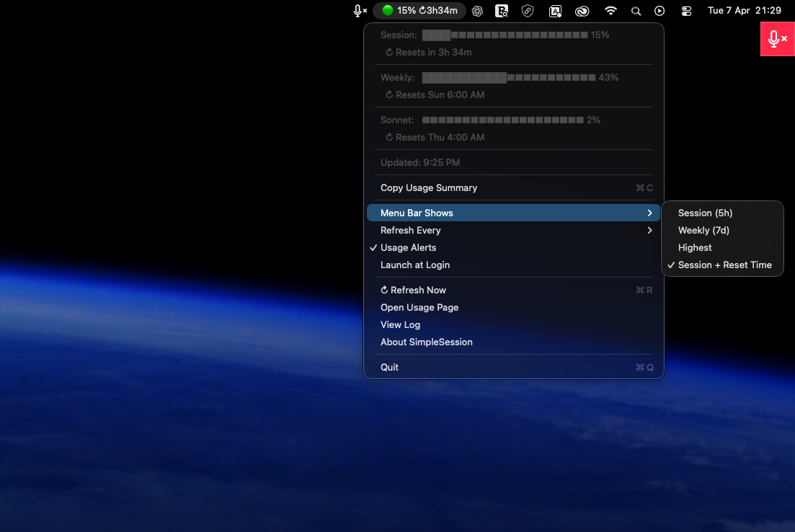Click the Sonnet usage bar at 2%
Viewport: 795px width, 532px height.
(x=503, y=120)
